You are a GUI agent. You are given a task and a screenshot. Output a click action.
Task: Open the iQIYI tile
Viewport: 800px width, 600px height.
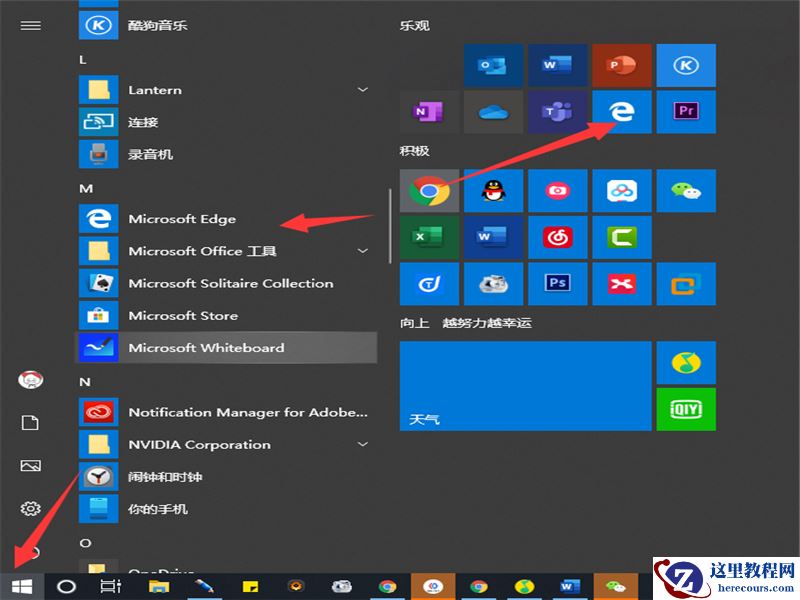pyautogui.click(x=686, y=409)
